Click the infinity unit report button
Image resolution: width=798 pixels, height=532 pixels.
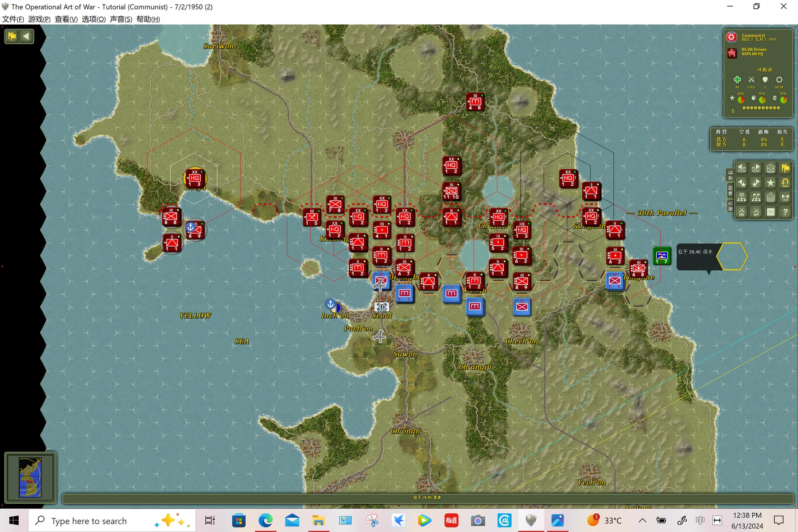[771, 197]
